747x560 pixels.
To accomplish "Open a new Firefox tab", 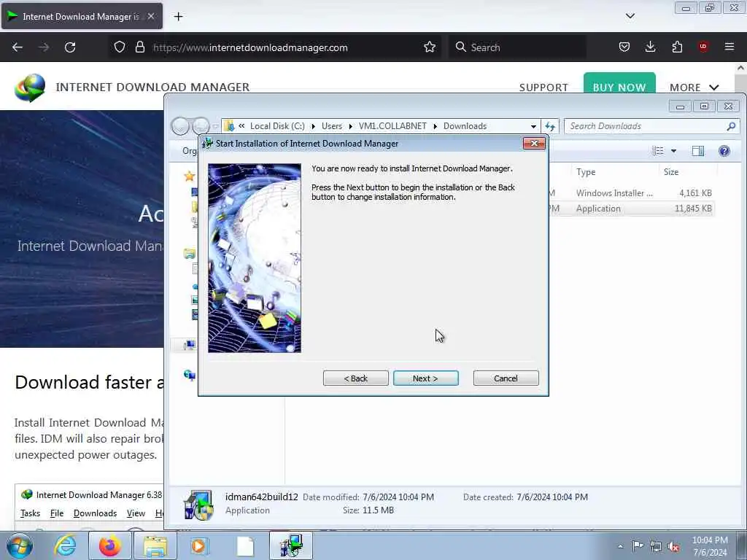I will [178, 17].
